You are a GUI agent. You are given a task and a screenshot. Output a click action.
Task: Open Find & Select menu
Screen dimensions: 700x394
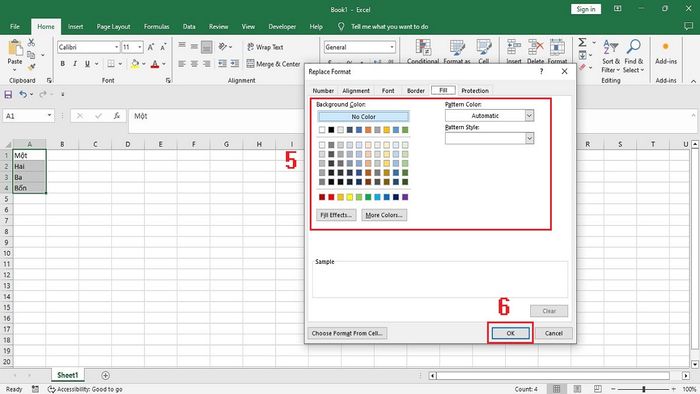(x=634, y=56)
